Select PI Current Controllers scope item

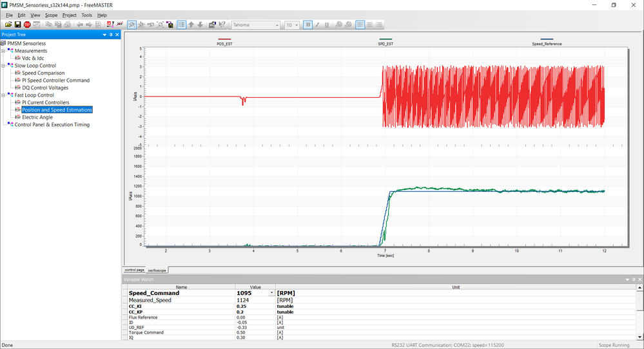46,102
